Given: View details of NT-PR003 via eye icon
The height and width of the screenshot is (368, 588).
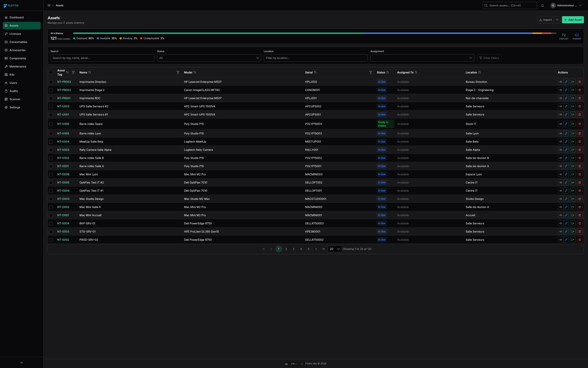Looking at the screenshot, I should [x=561, y=82].
